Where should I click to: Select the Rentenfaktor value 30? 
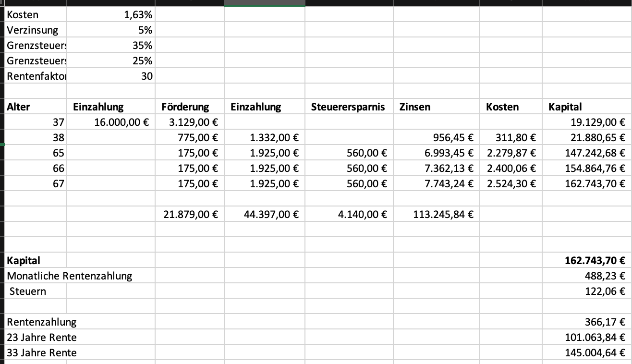[x=111, y=76]
